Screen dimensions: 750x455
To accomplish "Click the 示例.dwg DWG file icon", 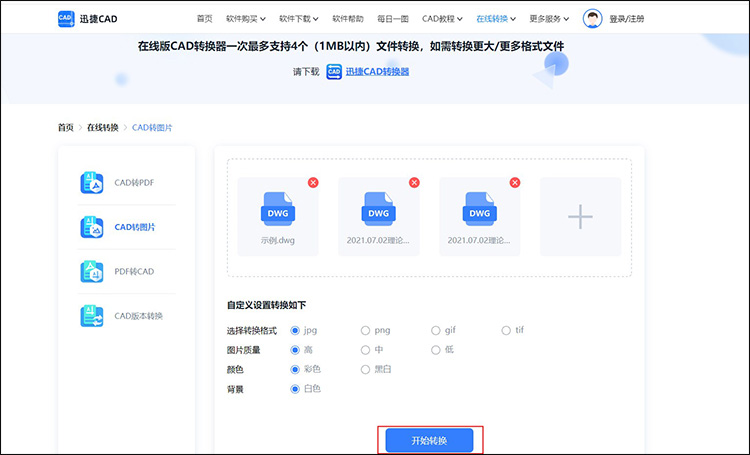I will (278, 209).
